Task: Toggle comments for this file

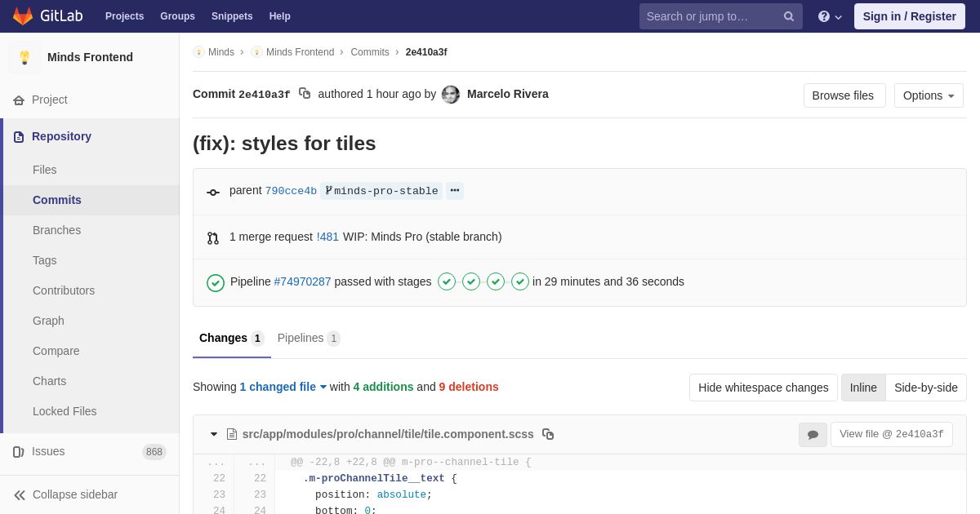Action: click(813, 435)
